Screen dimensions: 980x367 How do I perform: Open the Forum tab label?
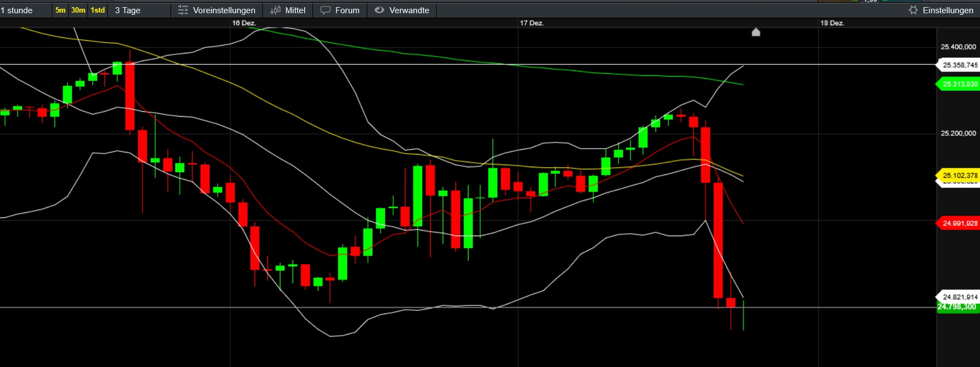click(x=347, y=10)
